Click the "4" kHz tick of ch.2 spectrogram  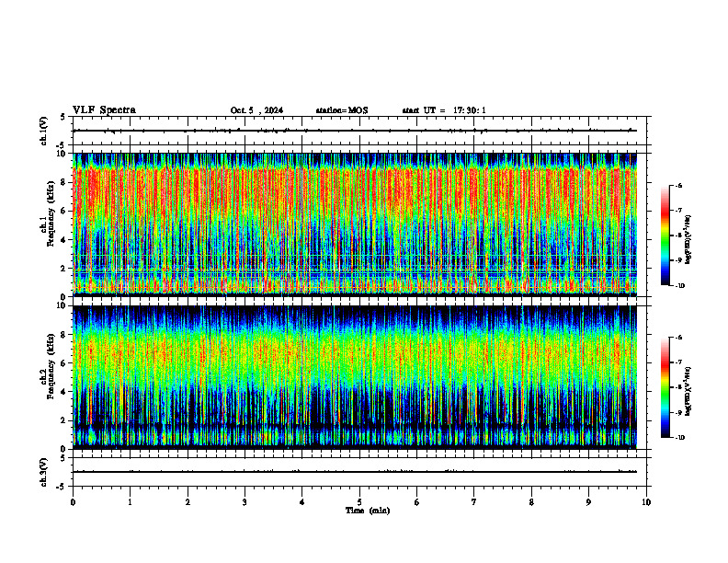tap(65, 392)
